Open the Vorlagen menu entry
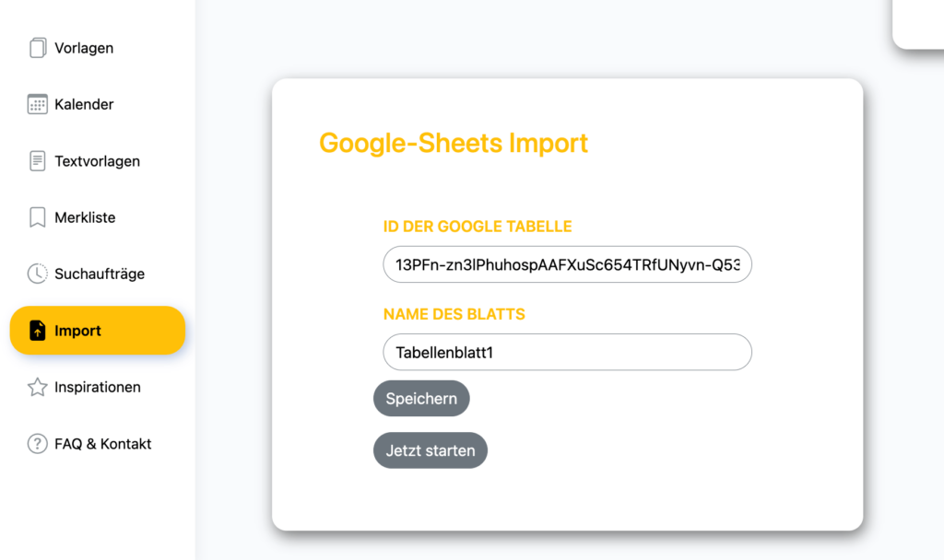The height and width of the screenshot is (560, 944). click(x=98, y=48)
